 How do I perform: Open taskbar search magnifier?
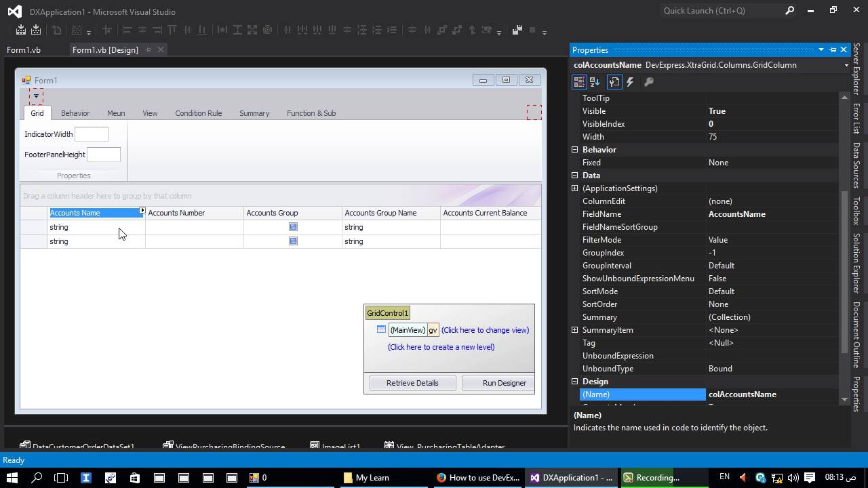(x=37, y=477)
